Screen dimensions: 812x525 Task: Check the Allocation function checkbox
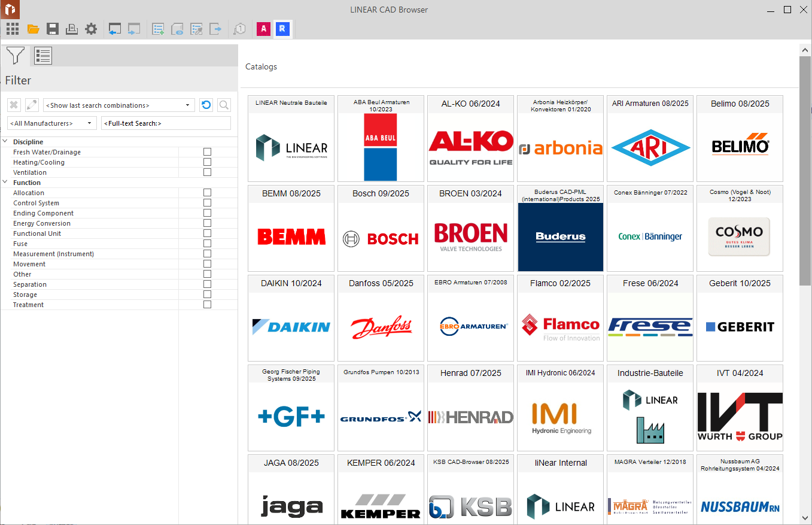pyautogui.click(x=207, y=193)
